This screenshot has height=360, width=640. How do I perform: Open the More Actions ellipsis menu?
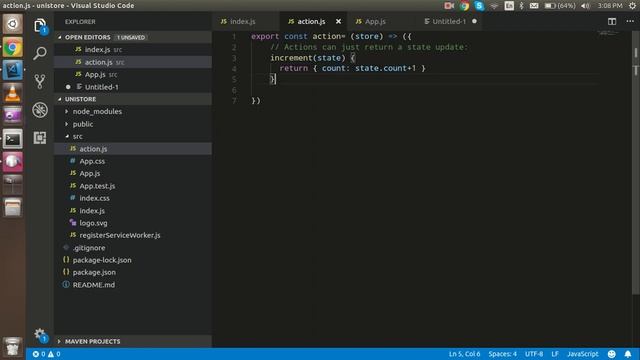click(630, 21)
